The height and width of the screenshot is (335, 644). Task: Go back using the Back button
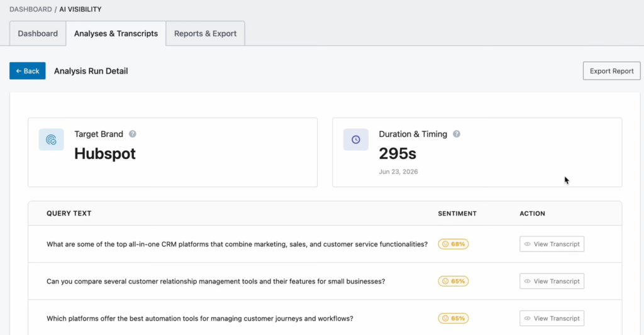point(28,71)
